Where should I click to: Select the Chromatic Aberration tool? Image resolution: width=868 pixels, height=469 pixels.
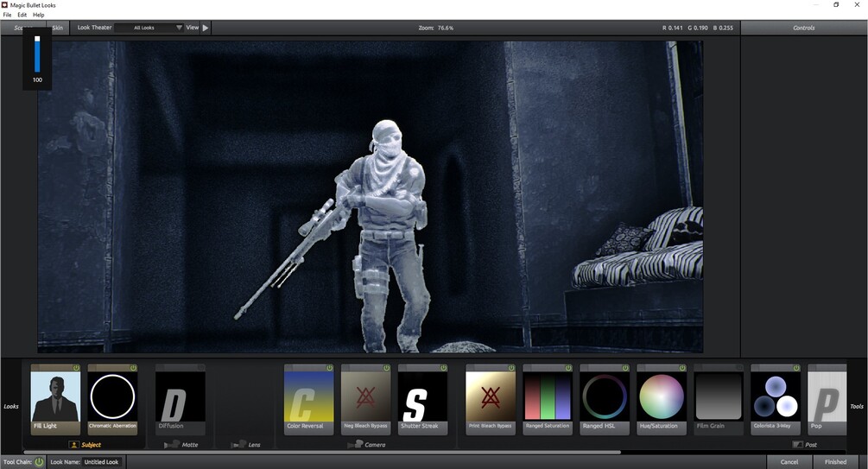tap(112, 400)
